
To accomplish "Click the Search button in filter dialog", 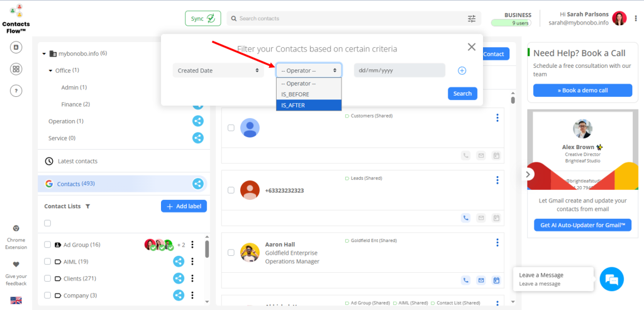I will pyautogui.click(x=462, y=94).
